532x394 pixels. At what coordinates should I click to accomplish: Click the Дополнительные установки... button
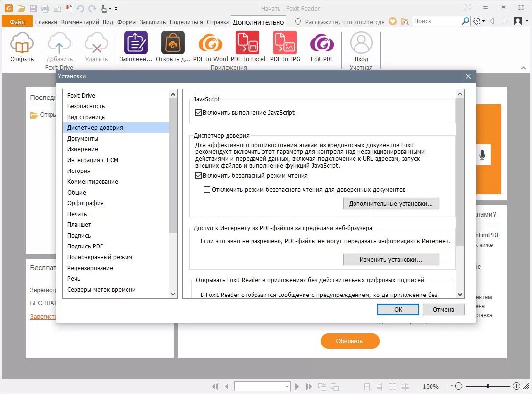point(391,204)
